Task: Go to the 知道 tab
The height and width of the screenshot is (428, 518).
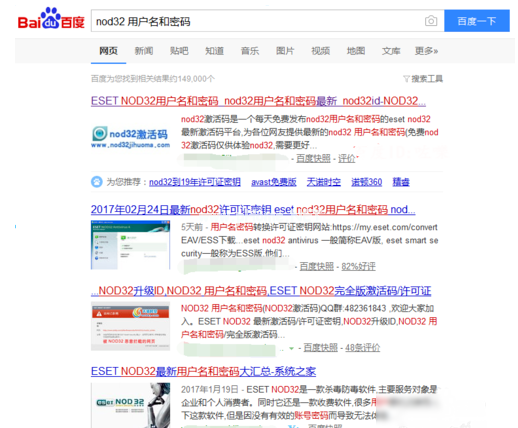Action: click(x=214, y=51)
